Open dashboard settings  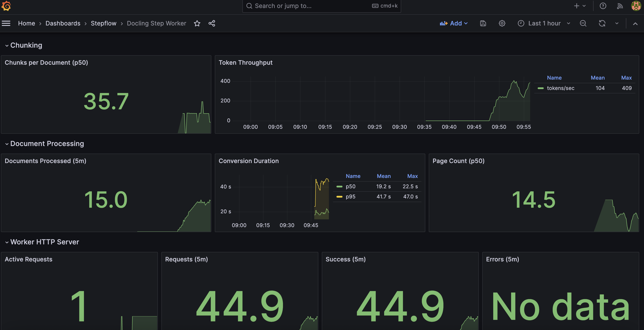[502, 23]
